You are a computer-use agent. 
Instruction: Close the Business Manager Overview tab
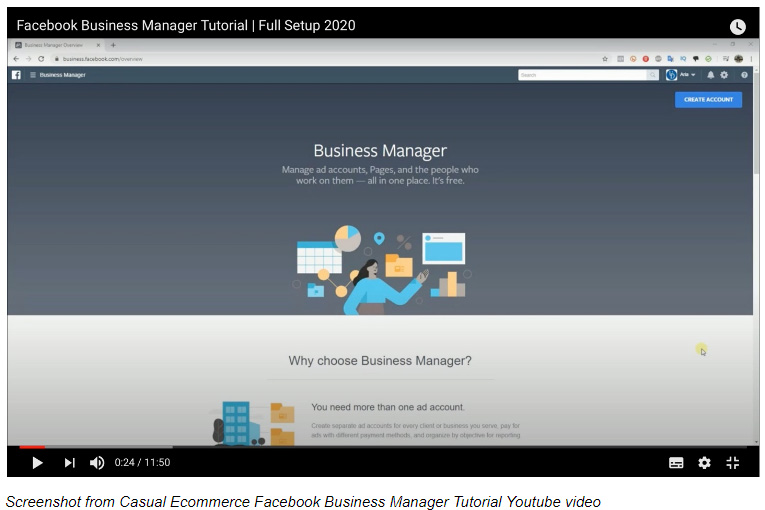[98, 45]
